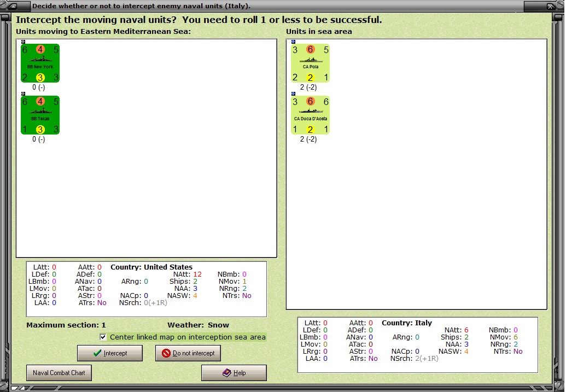Click 'Country: Italy' label

(x=407, y=323)
